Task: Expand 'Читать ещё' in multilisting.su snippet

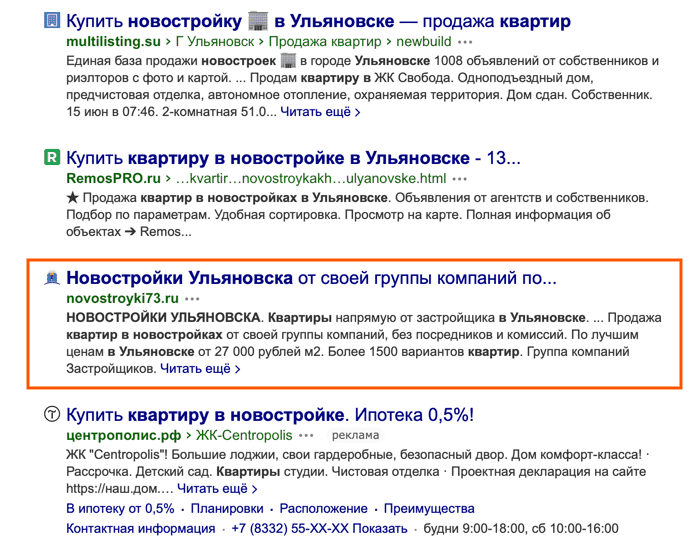Action: point(320,112)
